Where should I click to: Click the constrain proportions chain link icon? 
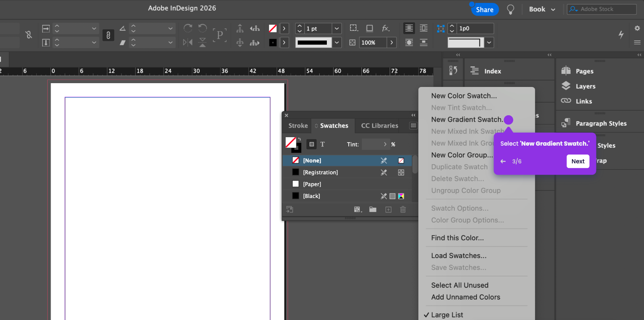coord(108,35)
